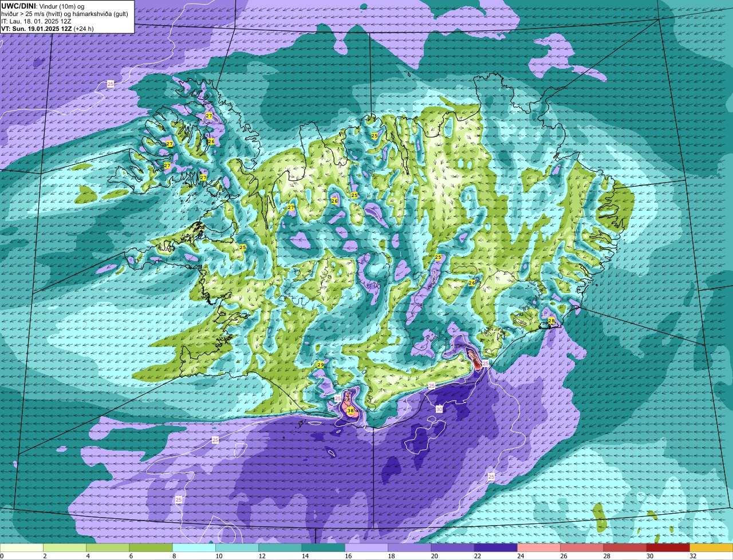Click the 'hviður > 25 m/s' legend line
733x560 pixels.
pos(65,13)
